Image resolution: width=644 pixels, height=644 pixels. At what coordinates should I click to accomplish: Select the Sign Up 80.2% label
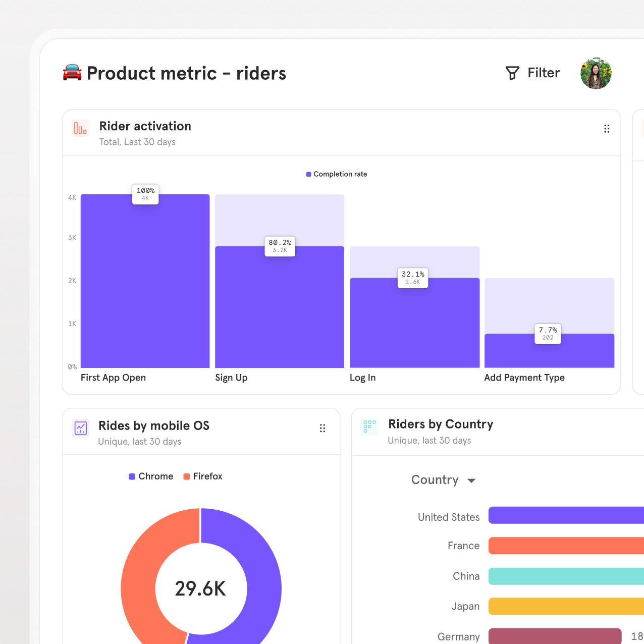click(280, 246)
